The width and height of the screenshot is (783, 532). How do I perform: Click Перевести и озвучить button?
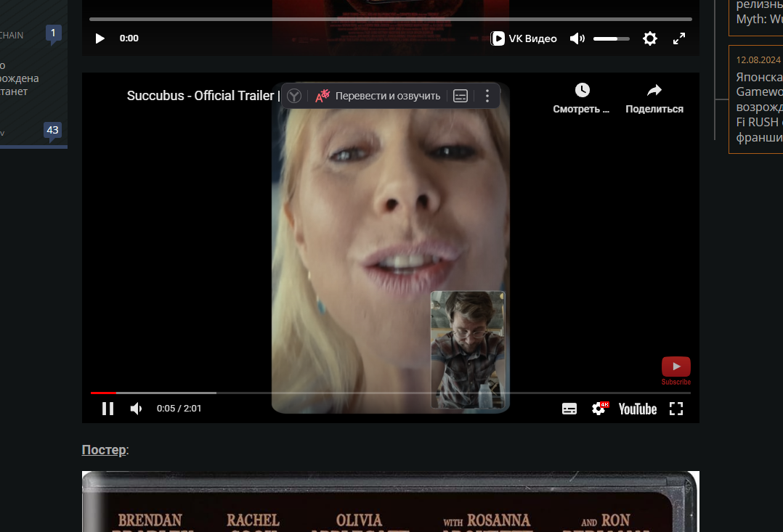pyautogui.click(x=378, y=96)
